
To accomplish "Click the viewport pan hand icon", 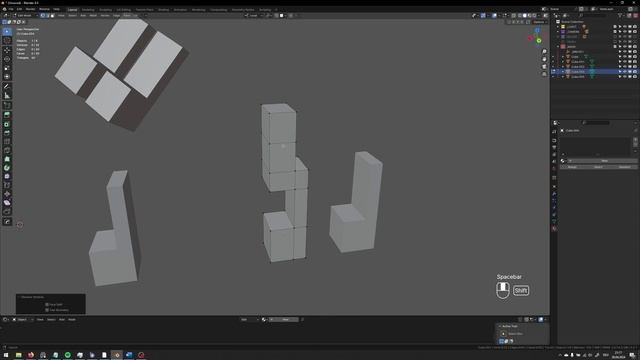I will tap(544, 59).
